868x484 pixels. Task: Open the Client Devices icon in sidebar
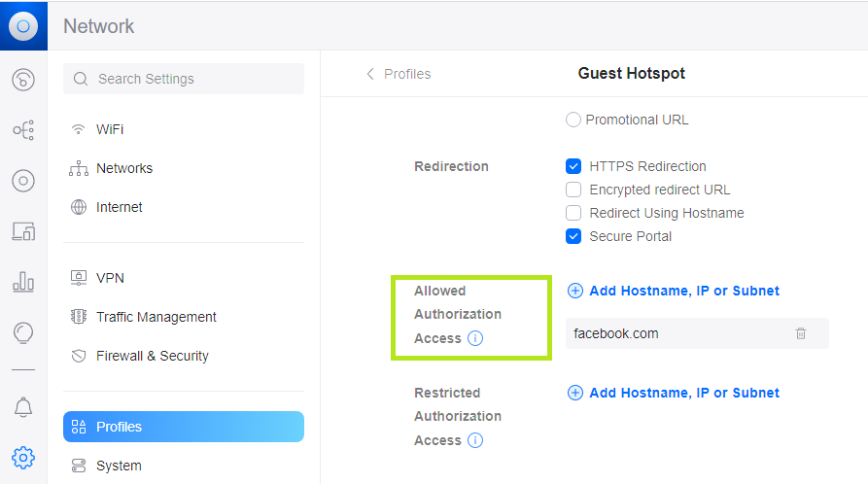23,231
